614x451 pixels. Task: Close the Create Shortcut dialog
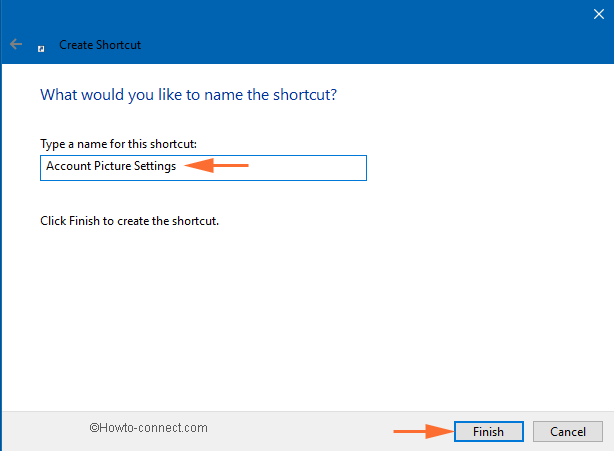598,14
